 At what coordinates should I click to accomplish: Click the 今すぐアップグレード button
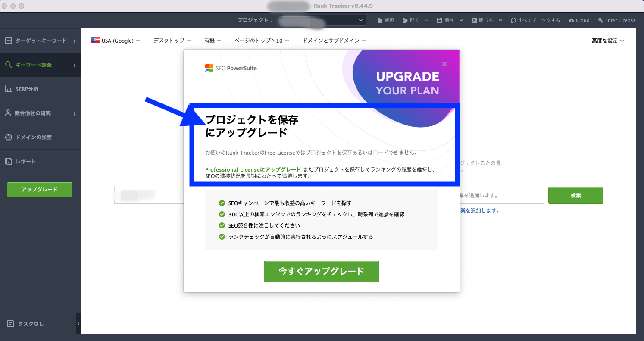click(322, 271)
